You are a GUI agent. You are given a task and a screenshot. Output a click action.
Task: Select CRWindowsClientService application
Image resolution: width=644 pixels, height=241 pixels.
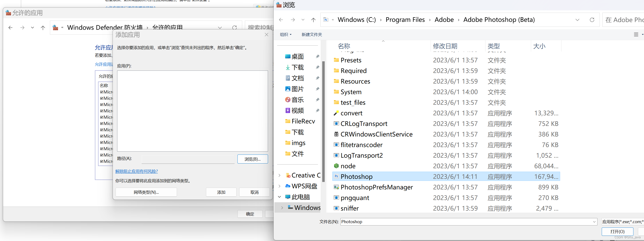click(376, 134)
